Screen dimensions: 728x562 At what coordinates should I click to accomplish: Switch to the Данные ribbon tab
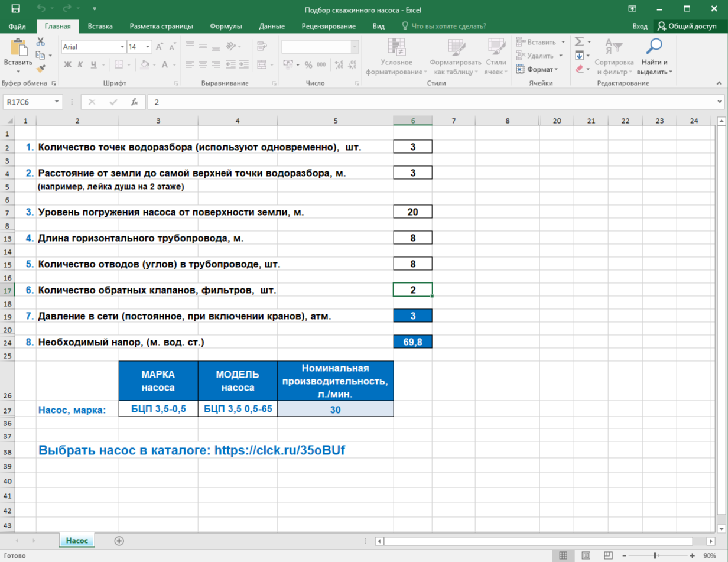click(x=271, y=26)
